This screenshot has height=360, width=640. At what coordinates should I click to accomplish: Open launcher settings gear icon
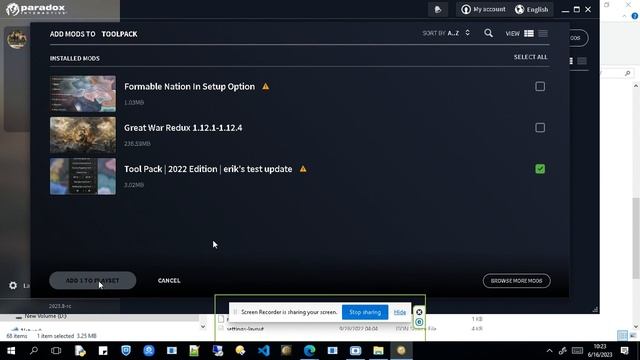pos(13,285)
